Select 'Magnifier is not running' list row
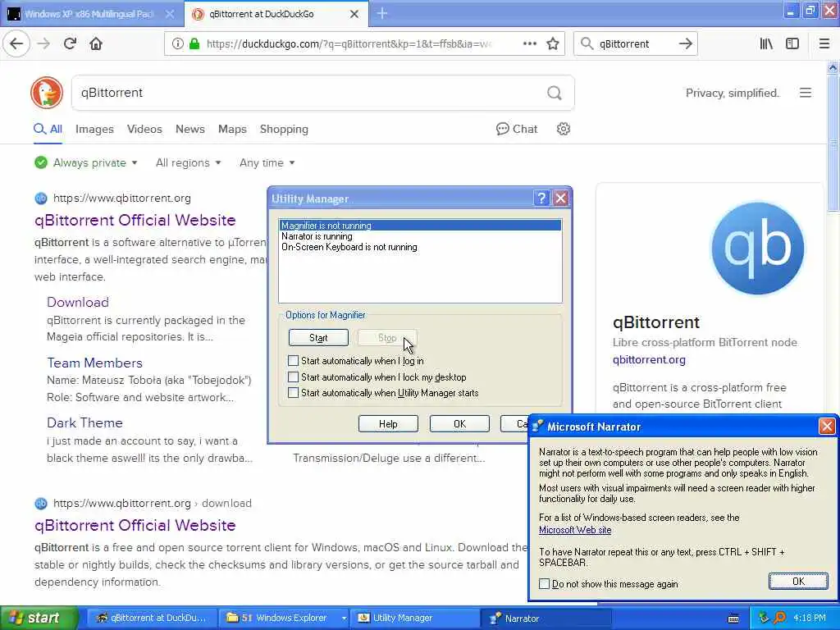Image resolution: width=840 pixels, height=630 pixels. (421, 226)
